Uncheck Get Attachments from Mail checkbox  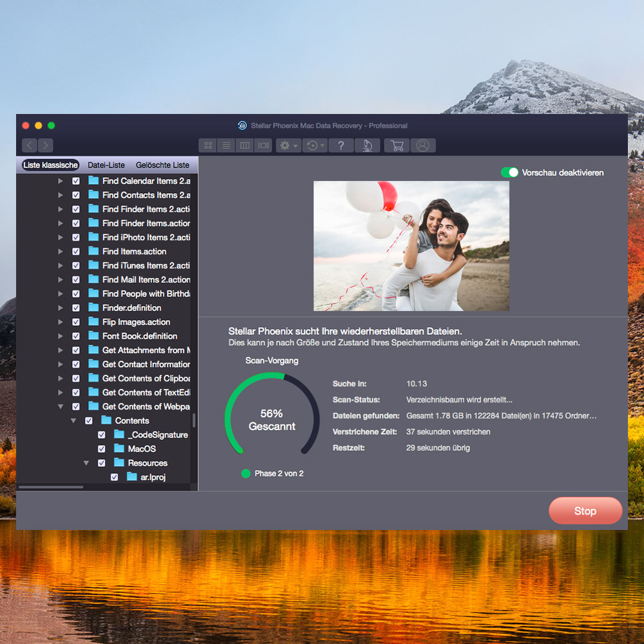click(76, 350)
